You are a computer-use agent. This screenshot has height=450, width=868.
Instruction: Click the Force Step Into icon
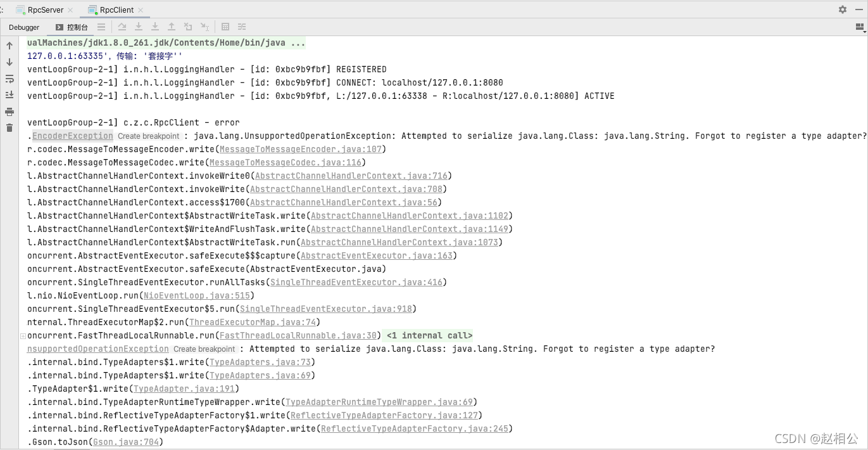click(x=155, y=27)
